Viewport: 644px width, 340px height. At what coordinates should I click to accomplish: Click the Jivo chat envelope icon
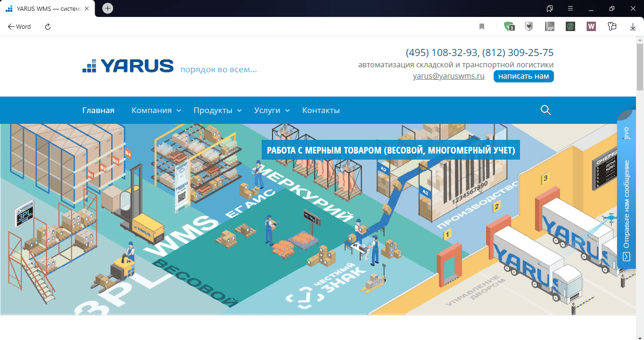point(626,256)
